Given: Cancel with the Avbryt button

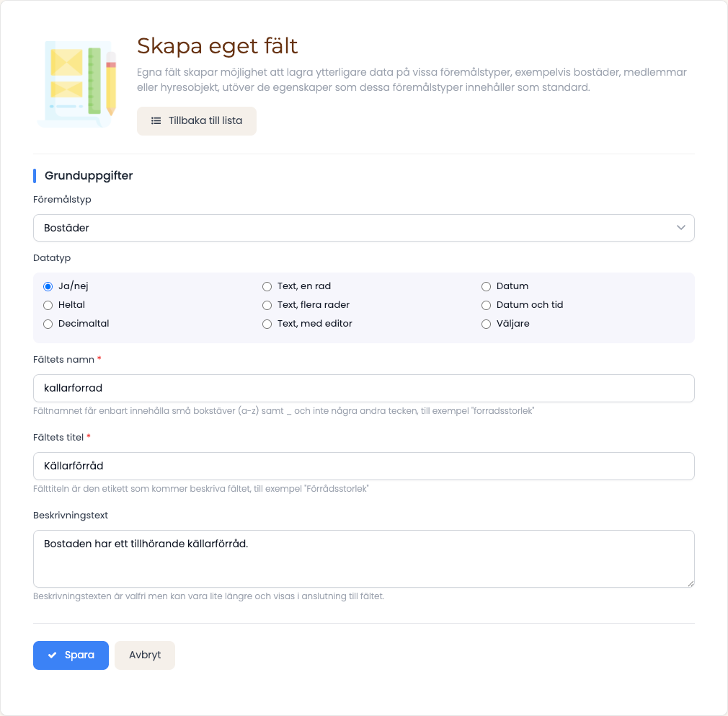Looking at the screenshot, I should coord(145,655).
